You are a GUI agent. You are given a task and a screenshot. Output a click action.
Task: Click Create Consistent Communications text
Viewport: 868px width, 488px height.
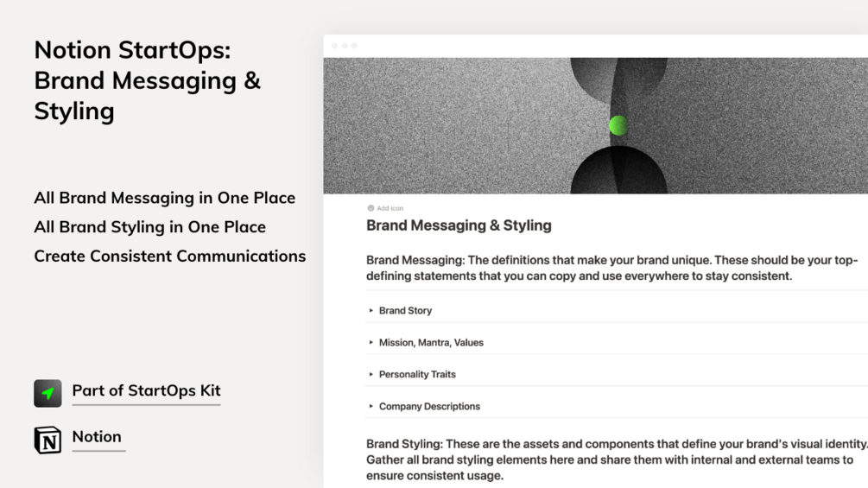coord(170,257)
